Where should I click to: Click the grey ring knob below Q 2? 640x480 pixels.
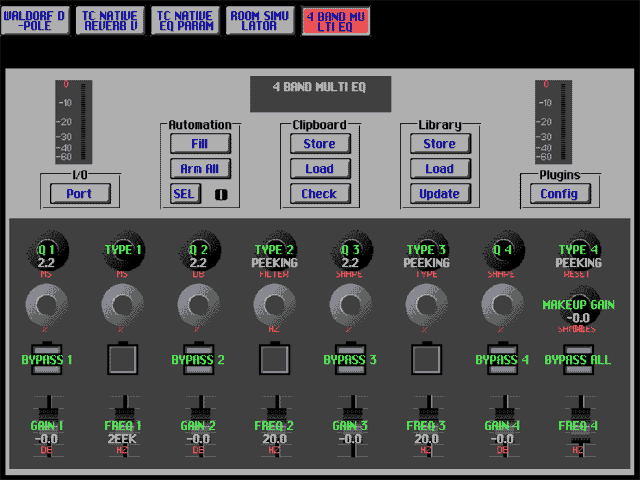pyautogui.click(x=198, y=305)
